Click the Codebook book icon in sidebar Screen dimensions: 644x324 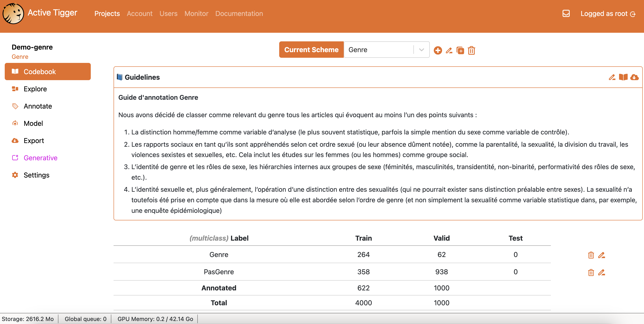click(x=15, y=71)
